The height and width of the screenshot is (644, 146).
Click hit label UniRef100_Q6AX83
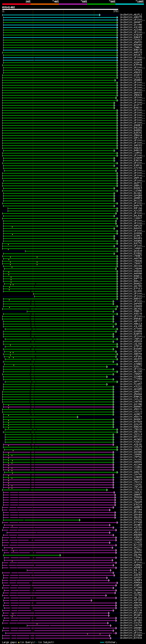131,93
